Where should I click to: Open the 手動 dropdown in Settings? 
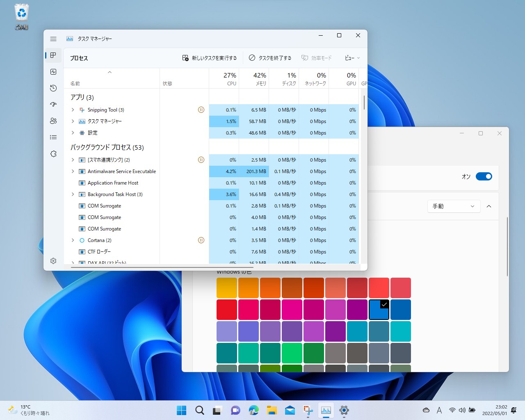(x=453, y=206)
